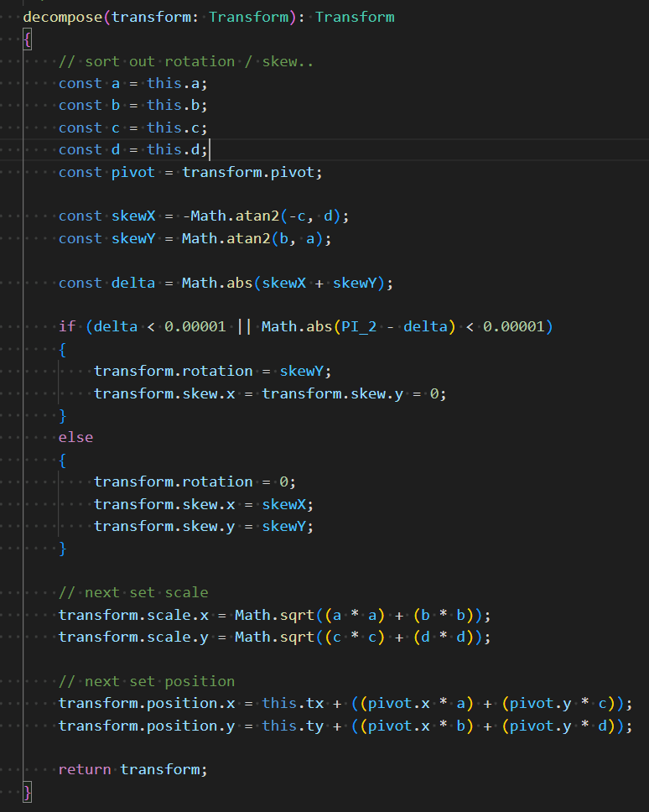The image size is (649, 812).
Task: Click the if keyword
Action: tap(67, 326)
